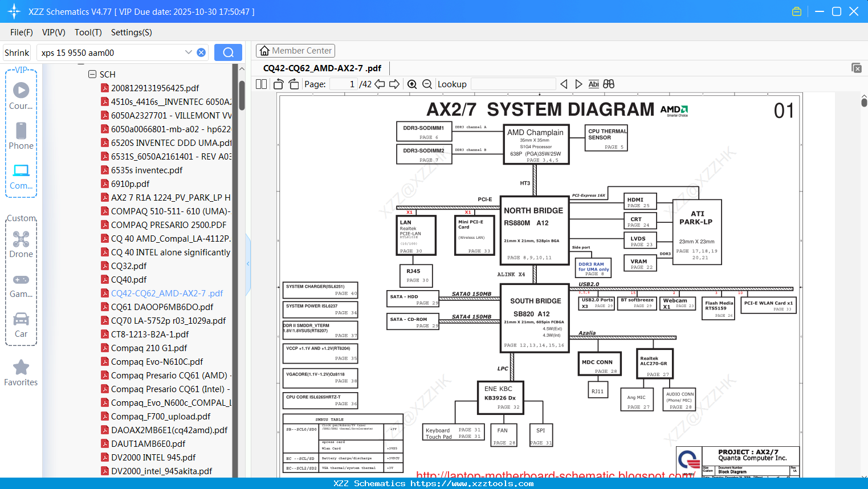Open Member Center
This screenshot has width=868, height=489.
[x=295, y=51]
